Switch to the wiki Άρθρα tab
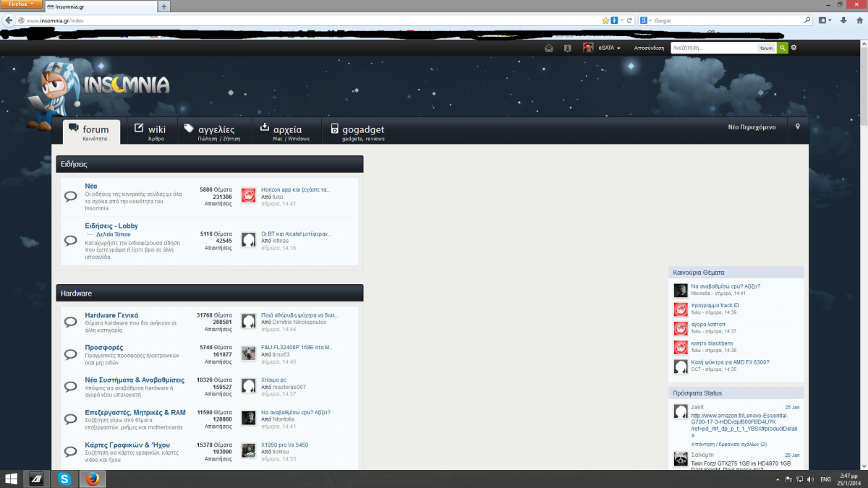The height and width of the screenshot is (488, 868). tap(150, 132)
